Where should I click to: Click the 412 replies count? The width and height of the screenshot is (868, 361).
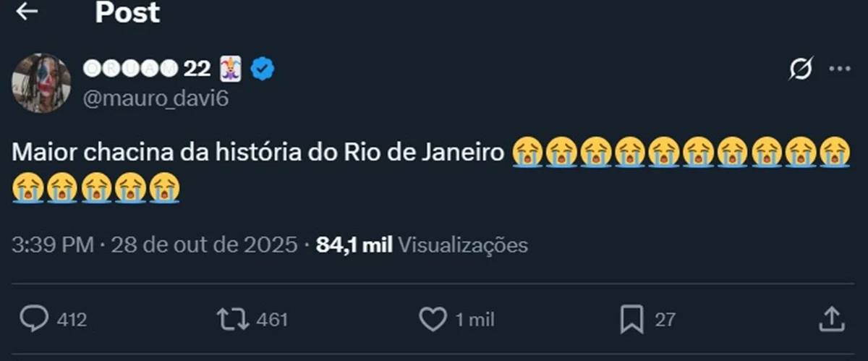click(x=72, y=320)
